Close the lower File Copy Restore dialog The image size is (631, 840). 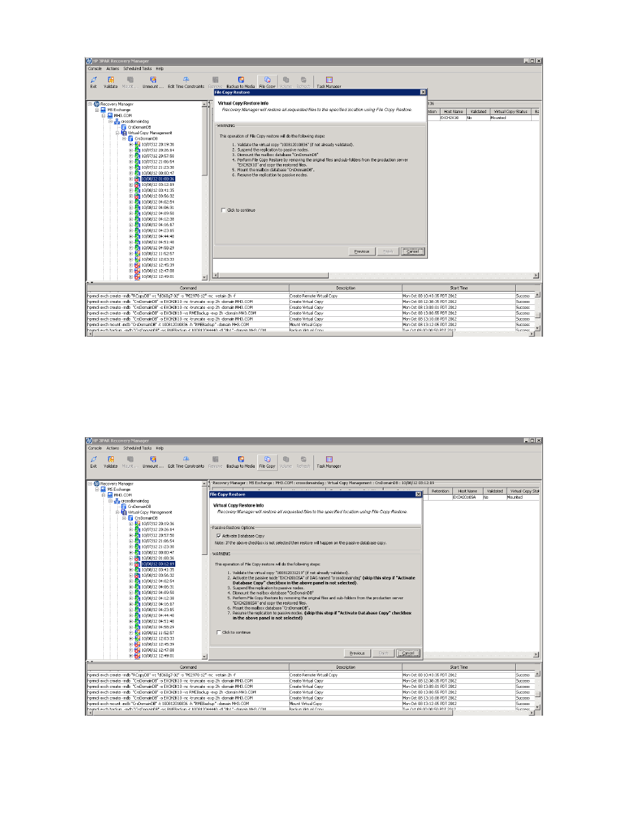(x=418, y=494)
